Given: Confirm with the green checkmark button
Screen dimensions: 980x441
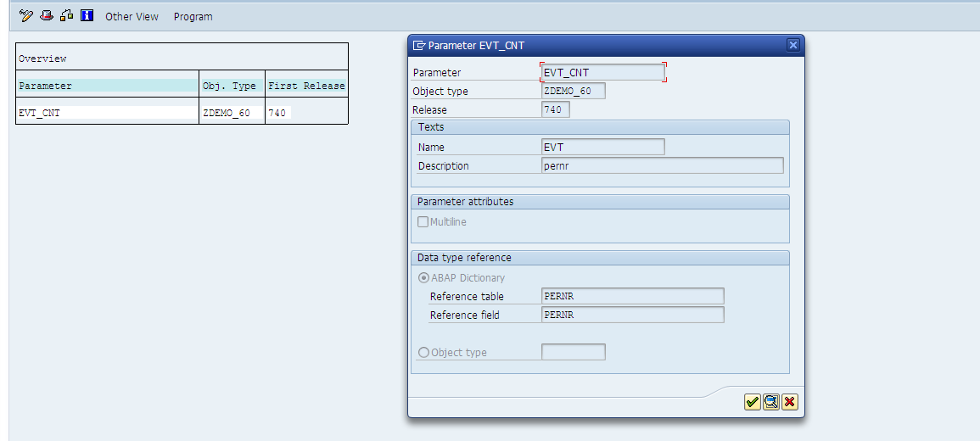Looking at the screenshot, I should click(753, 402).
